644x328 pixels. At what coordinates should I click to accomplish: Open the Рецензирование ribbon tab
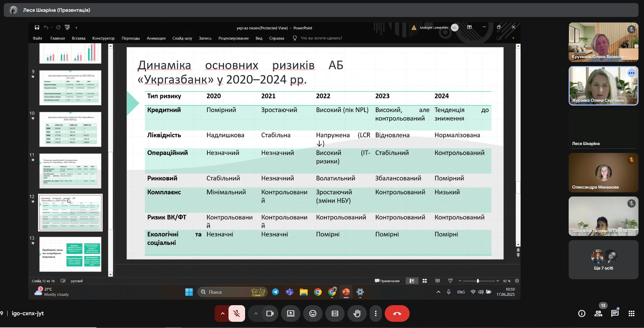[233, 38]
